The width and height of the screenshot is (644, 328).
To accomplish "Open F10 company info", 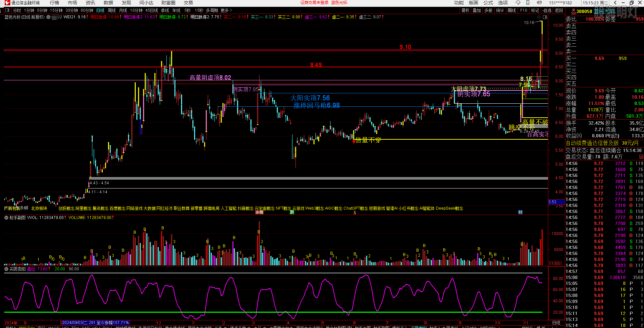I will pos(524,10).
